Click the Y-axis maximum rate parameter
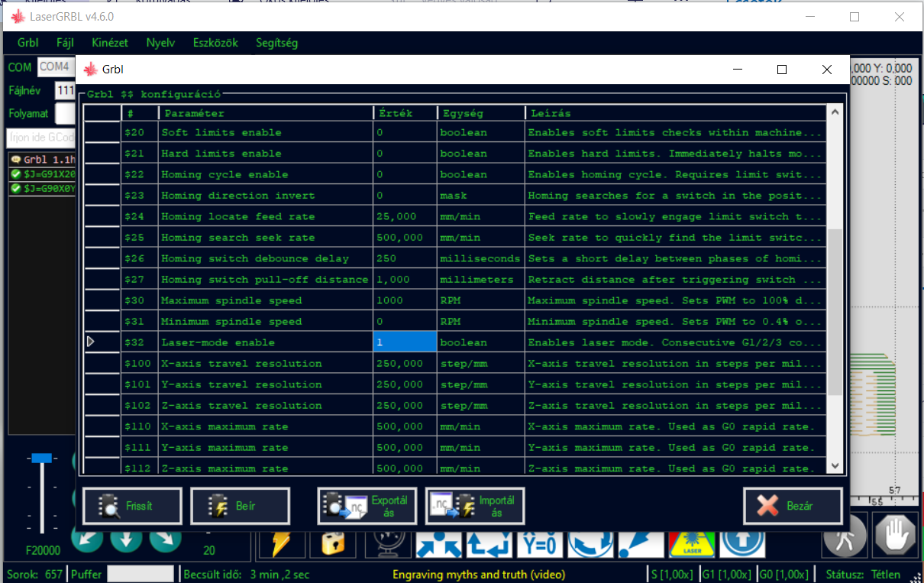924x583 pixels. click(266, 448)
